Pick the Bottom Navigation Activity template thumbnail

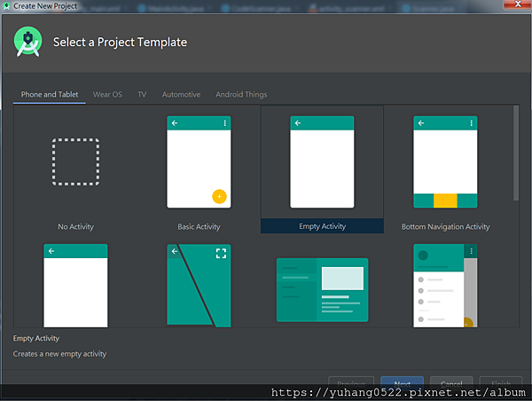[x=445, y=162]
